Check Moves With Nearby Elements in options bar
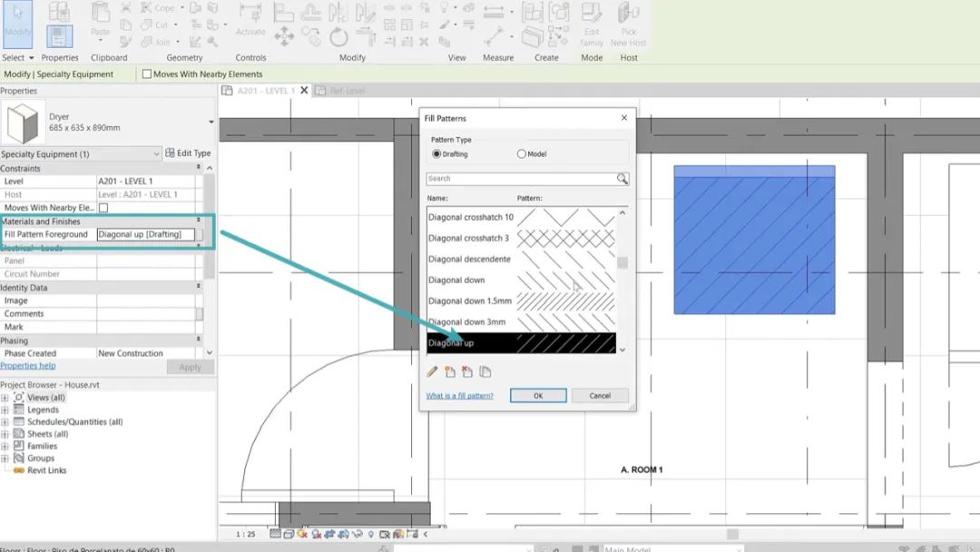This screenshot has height=552, width=980. coord(147,74)
